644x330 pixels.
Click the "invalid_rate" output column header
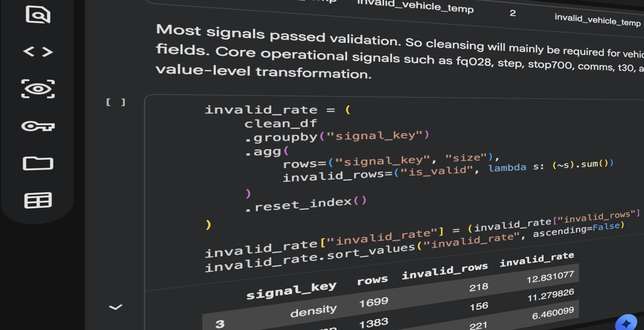537,260
